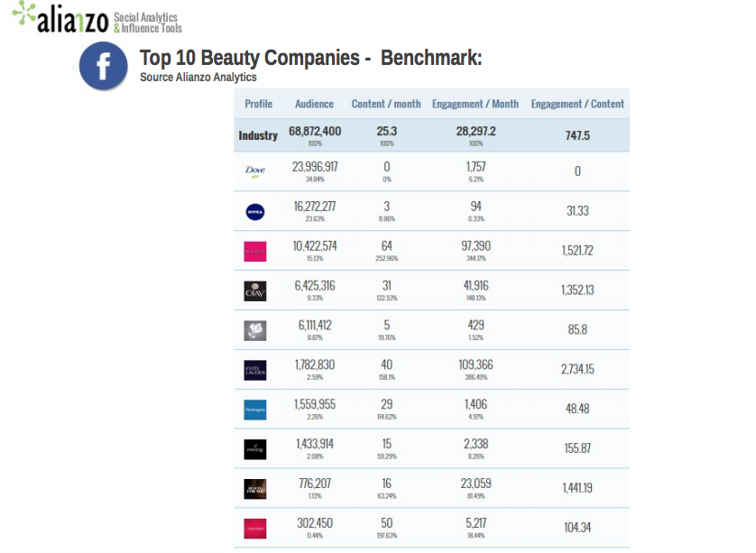Select the logo beside audience 776,207
756x553 pixels.
click(255, 489)
